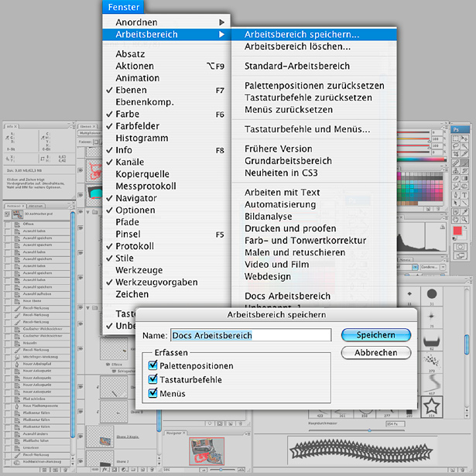Open the font style dropdown showing Condense

[x=433, y=267]
